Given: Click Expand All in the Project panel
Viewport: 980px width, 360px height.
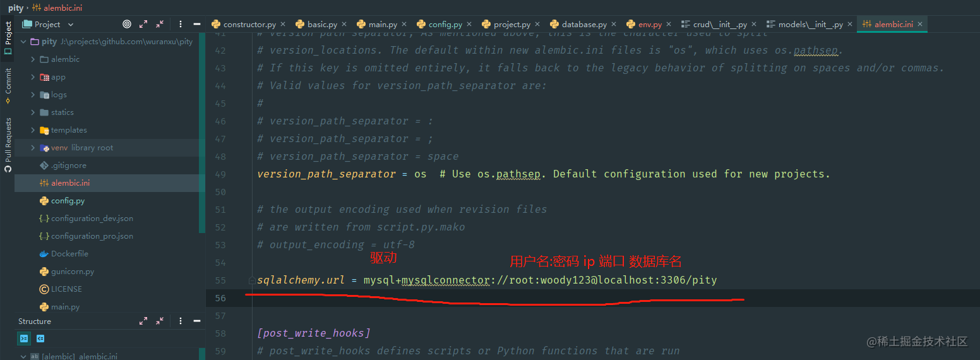Looking at the screenshot, I should coord(143,24).
